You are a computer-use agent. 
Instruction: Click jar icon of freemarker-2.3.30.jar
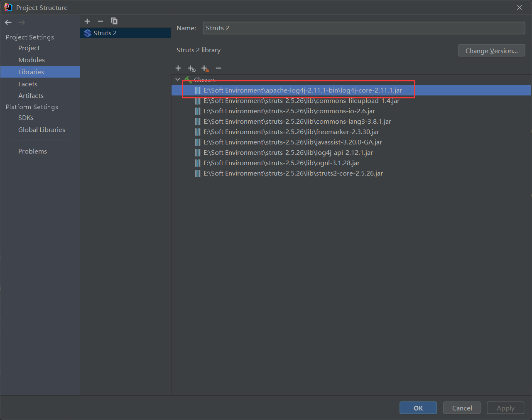[198, 132]
